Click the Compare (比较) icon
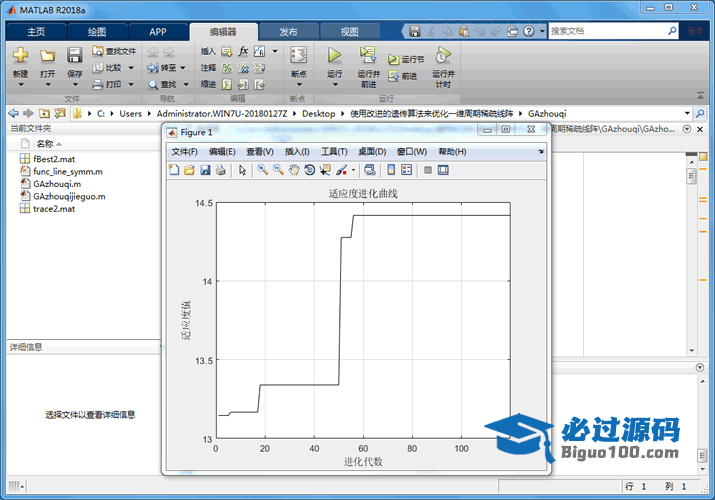Image resolution: width=715 pixels, height=500 pixels. coord(98,68)
